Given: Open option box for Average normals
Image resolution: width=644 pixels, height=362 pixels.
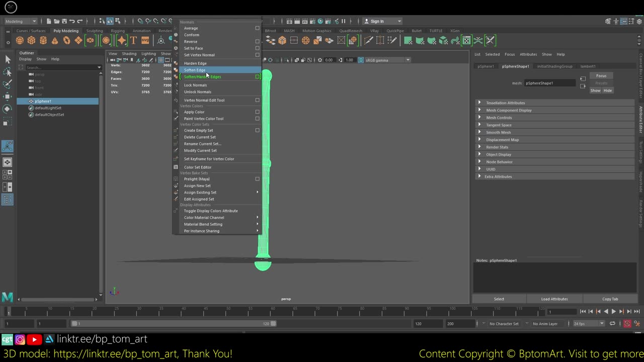Looking at the screenshot, I should pos(257,28).
